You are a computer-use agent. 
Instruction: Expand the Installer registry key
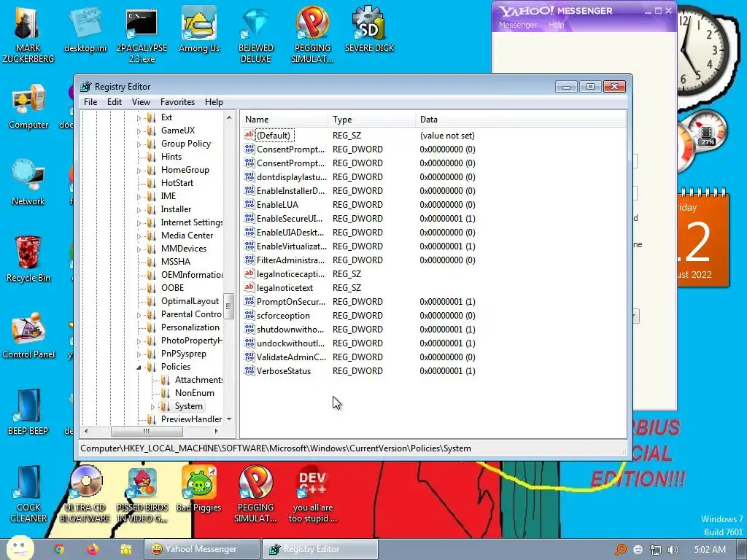(139, 209)
